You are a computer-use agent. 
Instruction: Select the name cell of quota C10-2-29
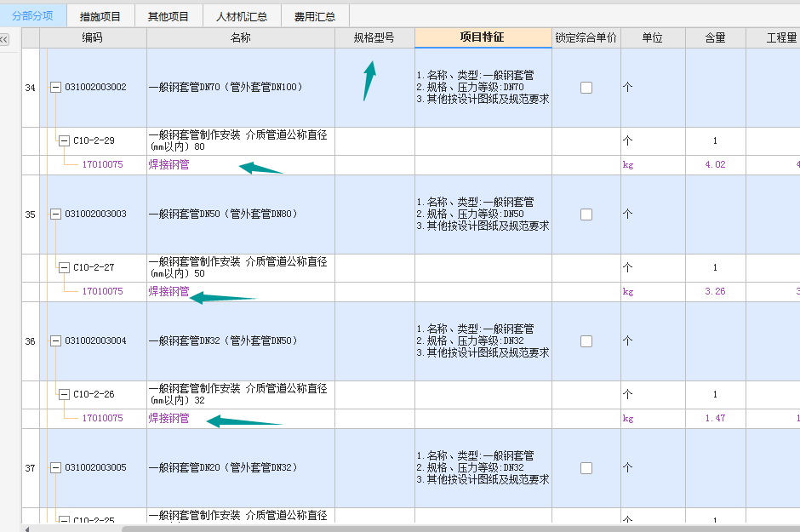point(240,141)
